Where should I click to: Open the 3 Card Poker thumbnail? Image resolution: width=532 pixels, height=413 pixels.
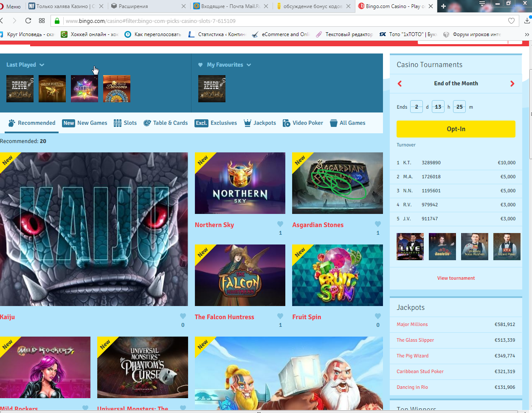tap(507, 246)
